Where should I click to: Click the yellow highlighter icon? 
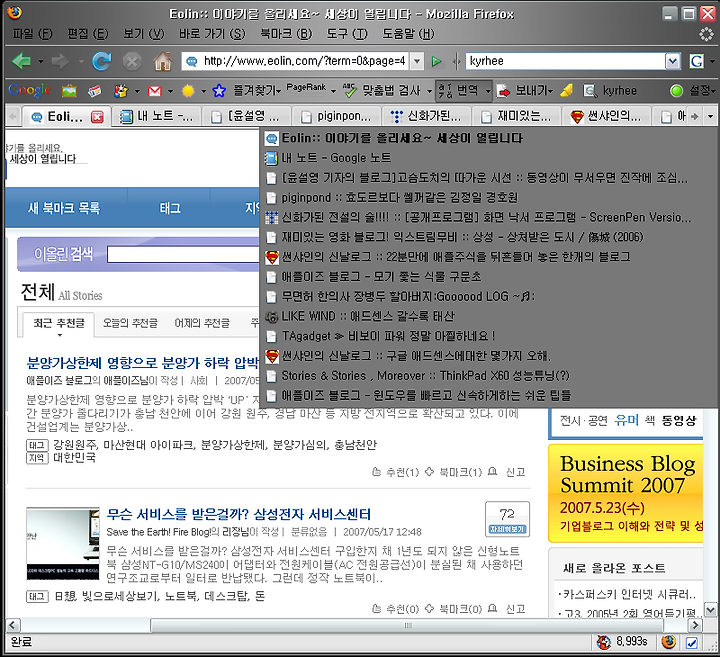567,90
